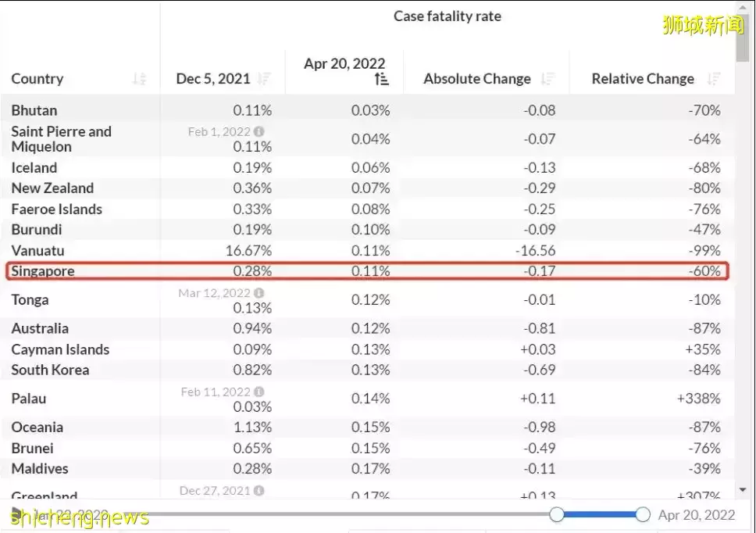Click info icon beside Dec 27, 2021

point(259,490)
